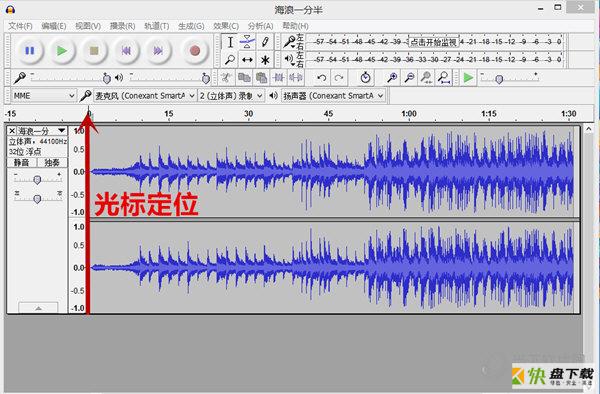Click the Audacity headphones title icon
The image size is (600, 394).
pos(10,9)
